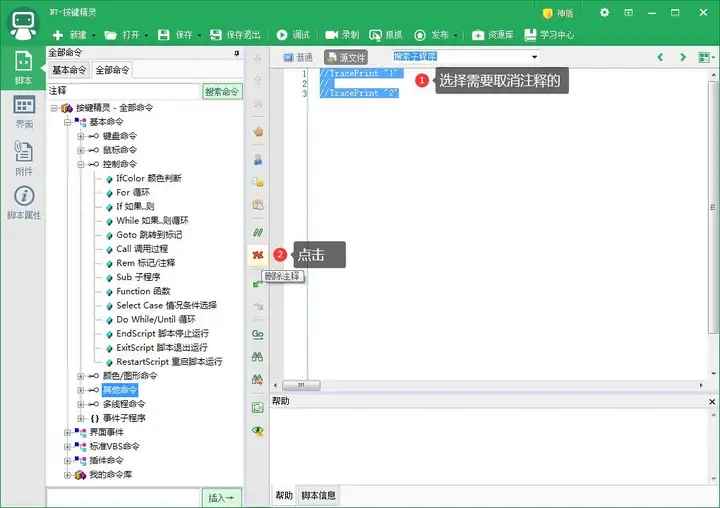Open settings gear in title bar
Image resolution: width=720 pixels, height=508 pixels.
coord(604,12)
